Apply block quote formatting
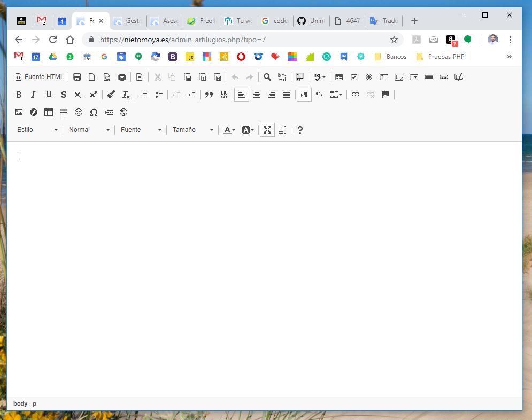This screenshot has height=420, width=532. (209, 95)
